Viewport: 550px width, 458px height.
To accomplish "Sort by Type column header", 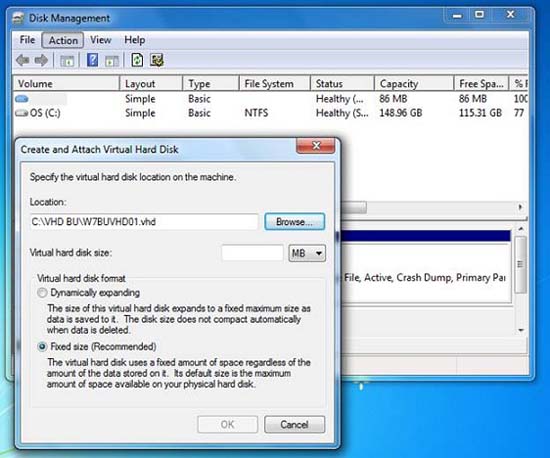I will tap(211, 83).
